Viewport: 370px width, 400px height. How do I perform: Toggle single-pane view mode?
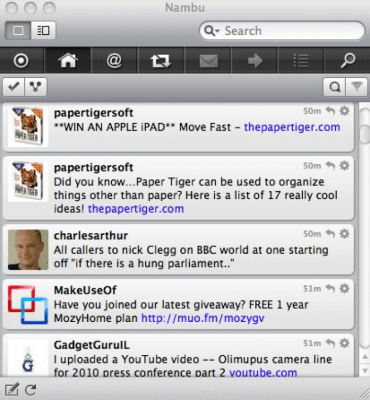pyautogui.click(x=18, y=31)
